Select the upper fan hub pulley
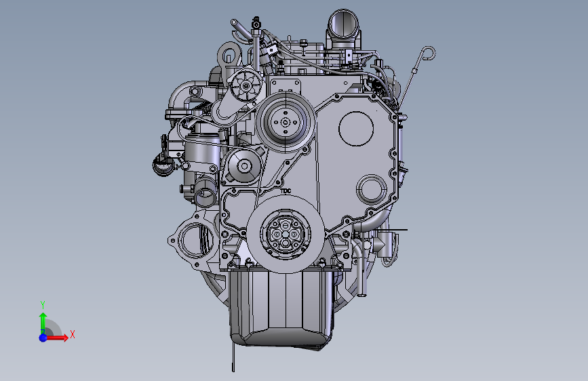 (x=286, y=122)
